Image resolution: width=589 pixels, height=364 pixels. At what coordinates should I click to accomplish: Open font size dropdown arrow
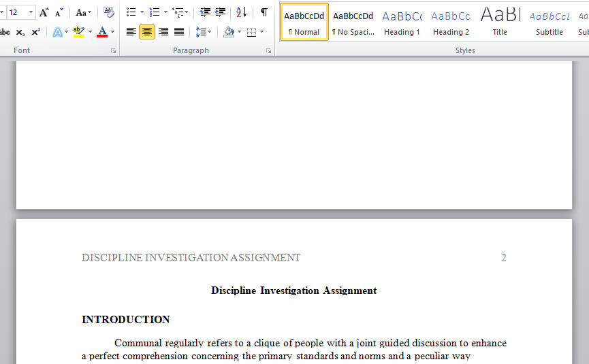pyautogui.click(x=31, y=12)
